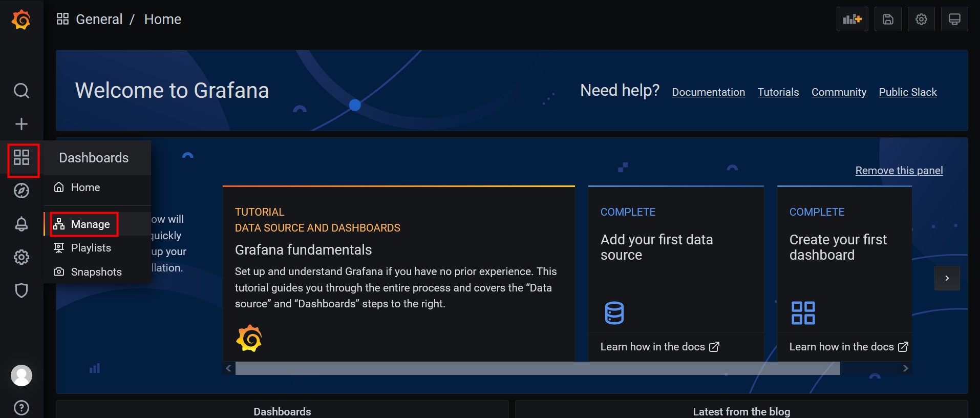Click the database icon in data source card

pos(614,313)
